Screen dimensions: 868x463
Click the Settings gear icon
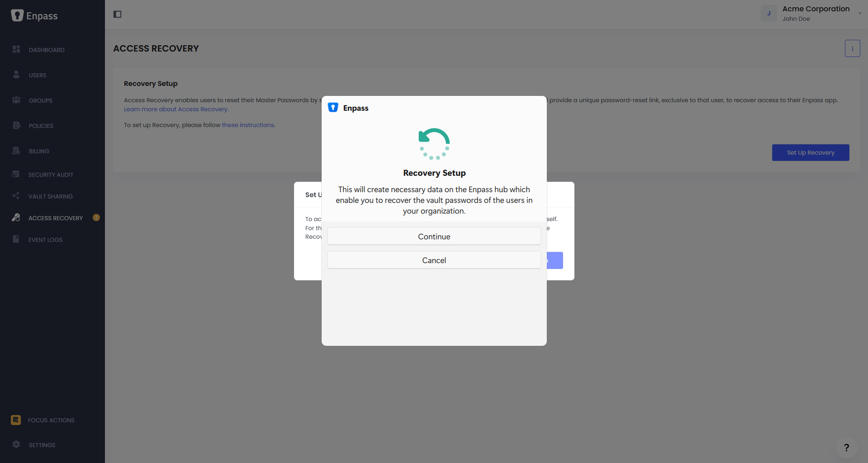[x=16, y=444]
